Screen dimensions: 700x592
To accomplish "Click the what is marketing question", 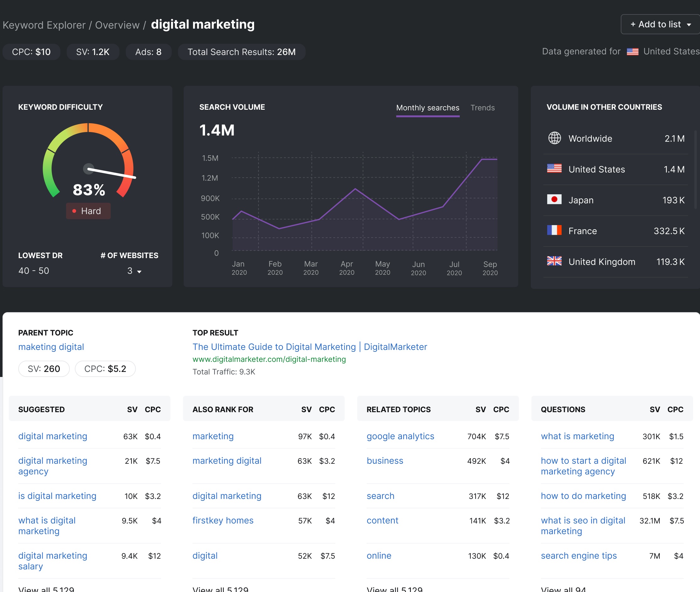I will point(577,436).
